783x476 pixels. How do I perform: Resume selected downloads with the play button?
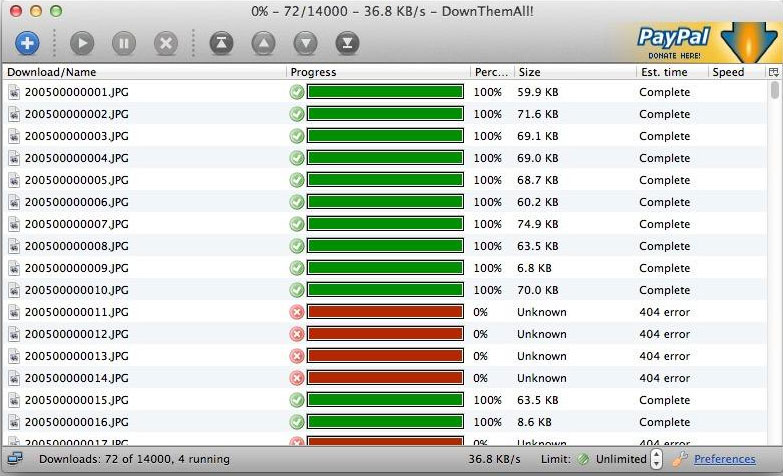coord(82,43)
